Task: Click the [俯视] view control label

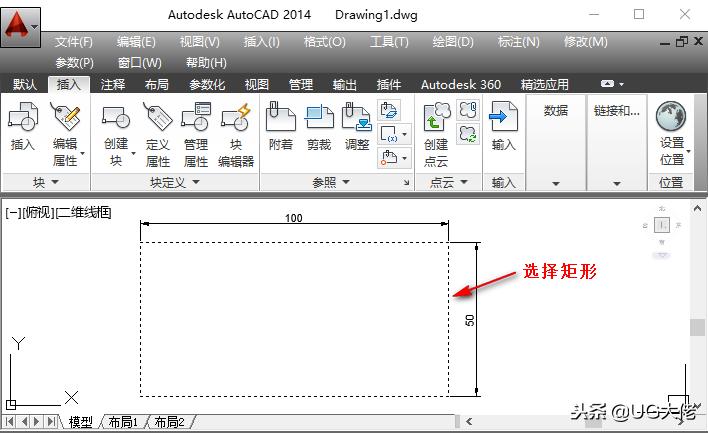Action: point(38,213)
